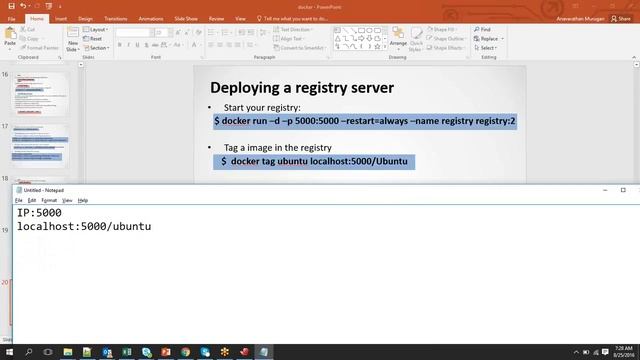Open File Explorer from the taskbar
The image size is (640, 360).
tap(68, 352)
